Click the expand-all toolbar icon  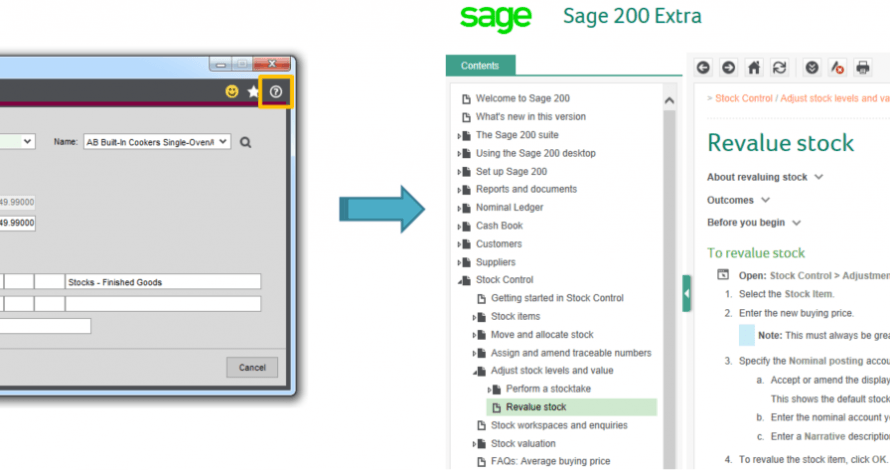click(812, 68)
